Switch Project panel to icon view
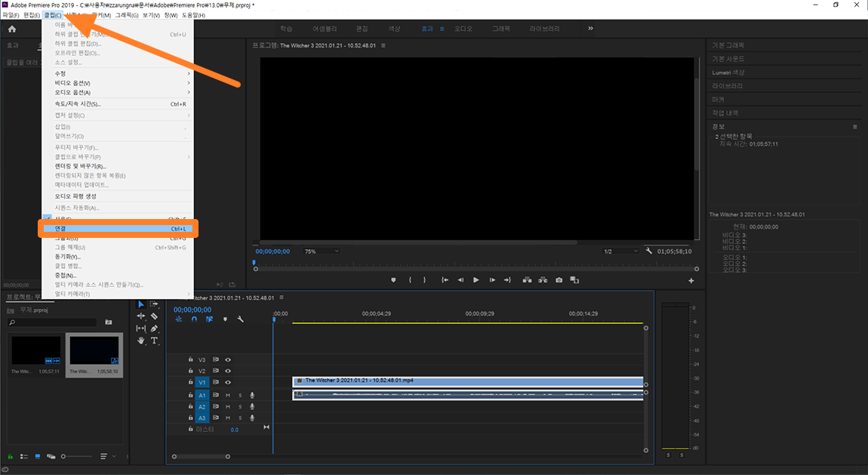868x475 pixels. click(x=38, y=456)
